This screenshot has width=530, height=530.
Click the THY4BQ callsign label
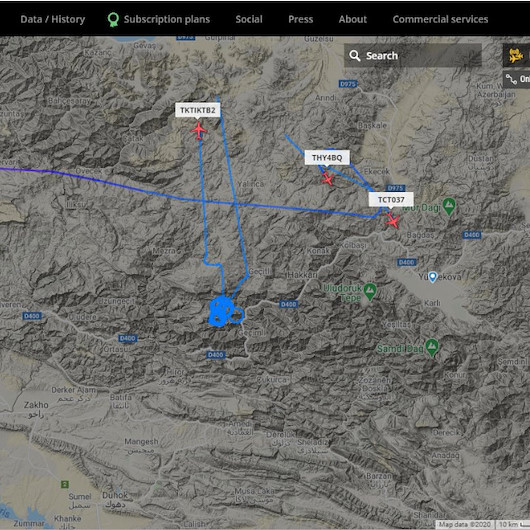327,158
